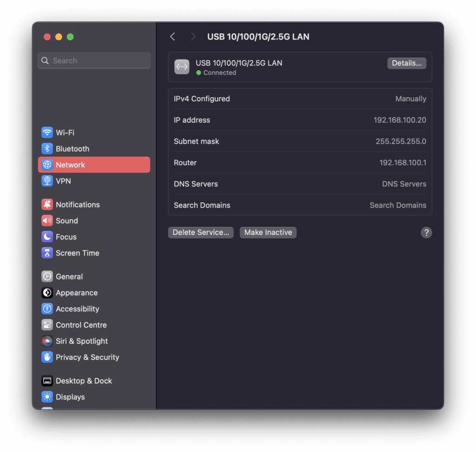
Task: Open Screen Time hourglass icon
Action: 47,253
